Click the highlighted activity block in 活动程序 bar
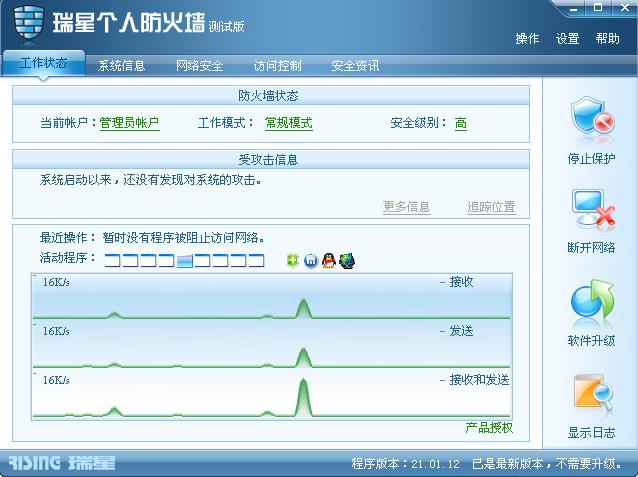 tap(184, 261)
